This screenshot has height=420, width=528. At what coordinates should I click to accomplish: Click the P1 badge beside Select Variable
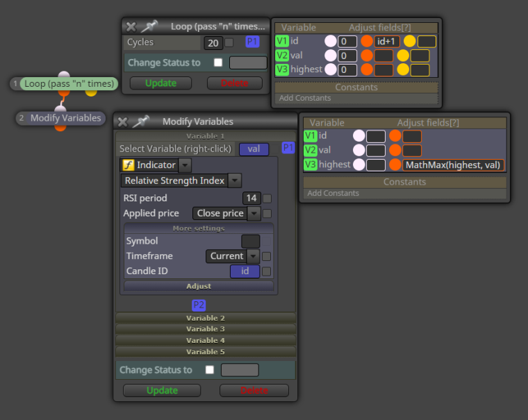coord(288,148)
